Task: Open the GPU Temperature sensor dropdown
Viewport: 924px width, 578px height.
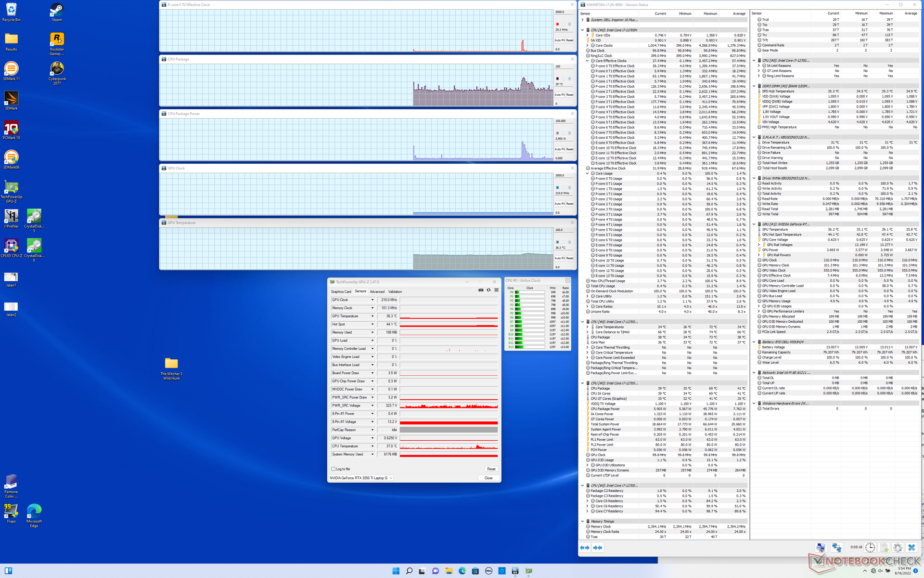Action: click(372, 316)
